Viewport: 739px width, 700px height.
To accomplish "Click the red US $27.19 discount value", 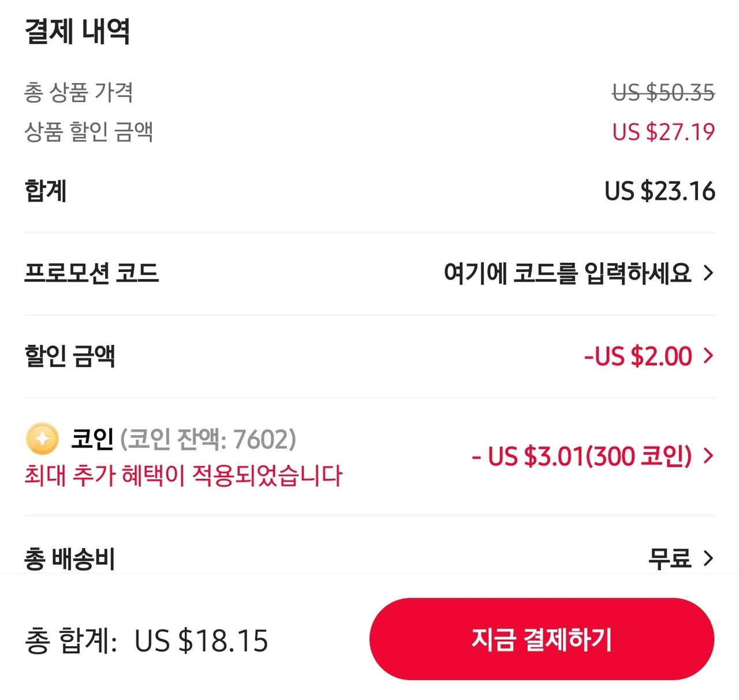I will pyautogui.click(x=663, y=132).
